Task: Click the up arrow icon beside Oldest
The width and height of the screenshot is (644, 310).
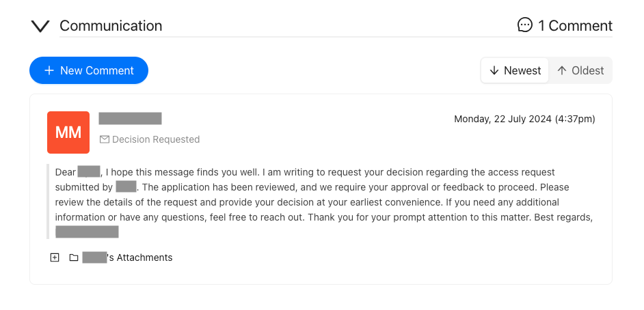Action: 562,70
